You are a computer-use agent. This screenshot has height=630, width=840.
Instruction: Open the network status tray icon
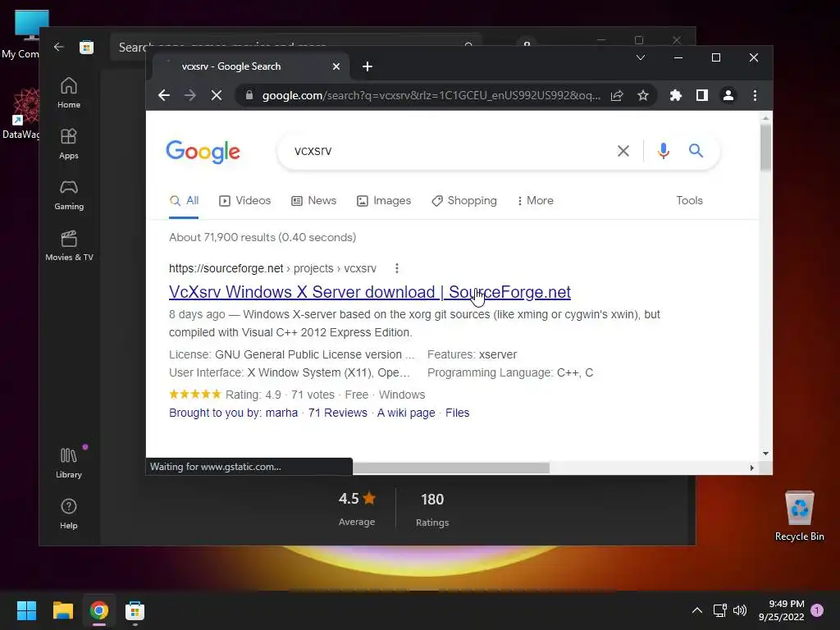point(719,610)
